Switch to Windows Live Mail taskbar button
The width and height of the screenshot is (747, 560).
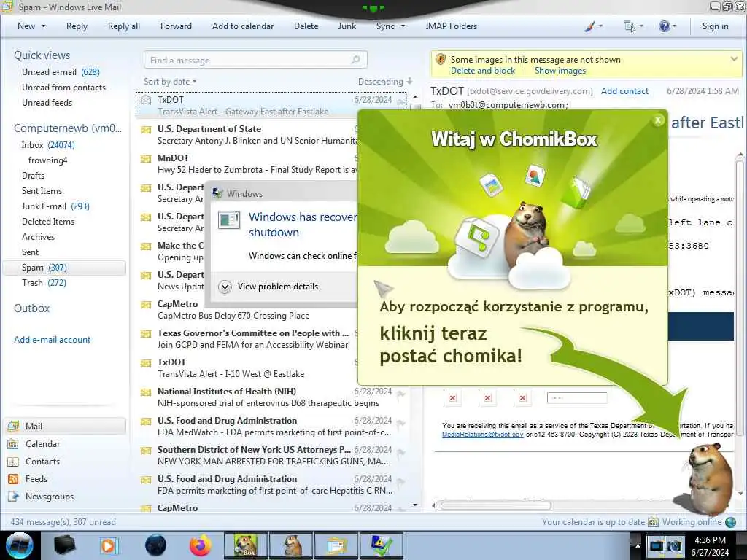coord(336,545)
